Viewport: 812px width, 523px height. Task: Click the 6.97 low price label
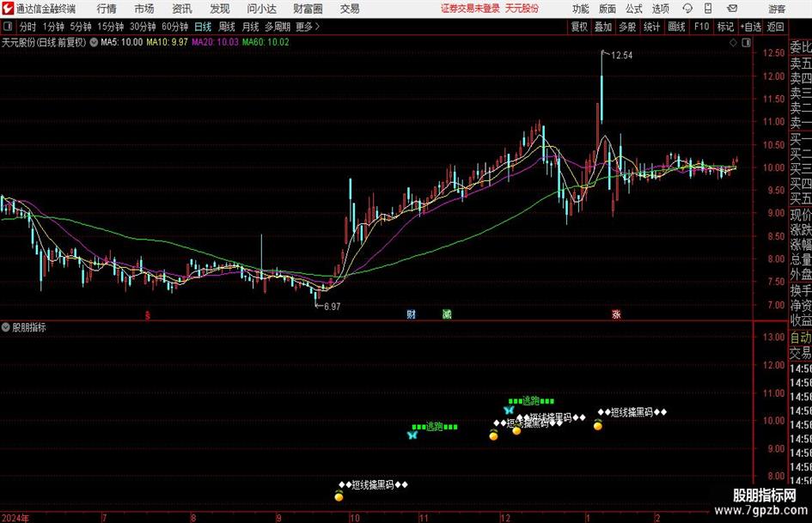pos(332,307)
